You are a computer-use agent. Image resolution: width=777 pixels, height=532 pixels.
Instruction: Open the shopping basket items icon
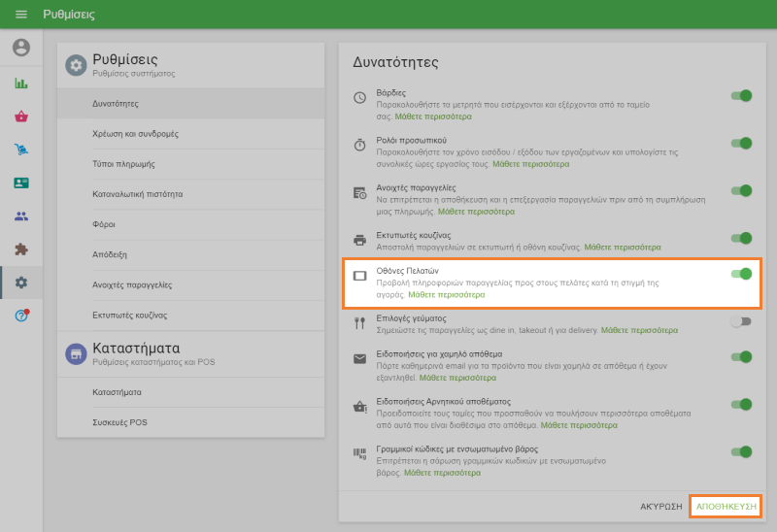pyautogui.click(x=21, y=116)
